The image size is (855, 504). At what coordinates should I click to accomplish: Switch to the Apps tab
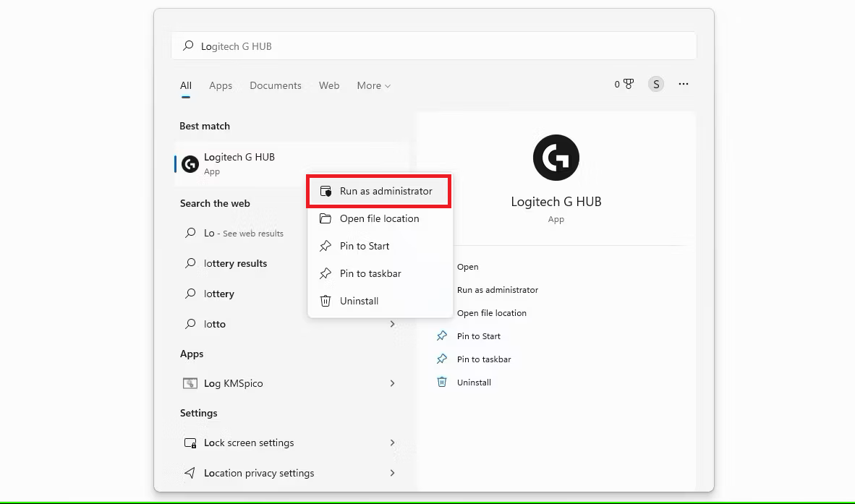221,85
